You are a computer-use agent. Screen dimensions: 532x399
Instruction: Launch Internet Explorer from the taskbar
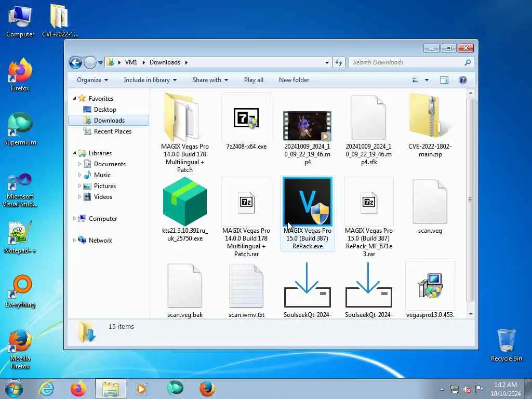[46, 389]
